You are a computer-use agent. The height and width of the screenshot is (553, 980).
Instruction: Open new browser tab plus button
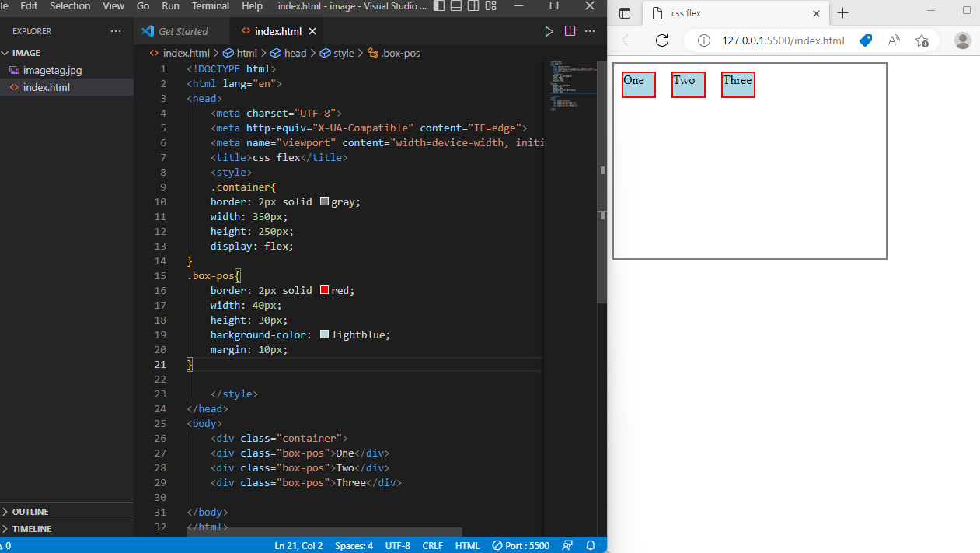pyautogui.click(x=843, y=13)
